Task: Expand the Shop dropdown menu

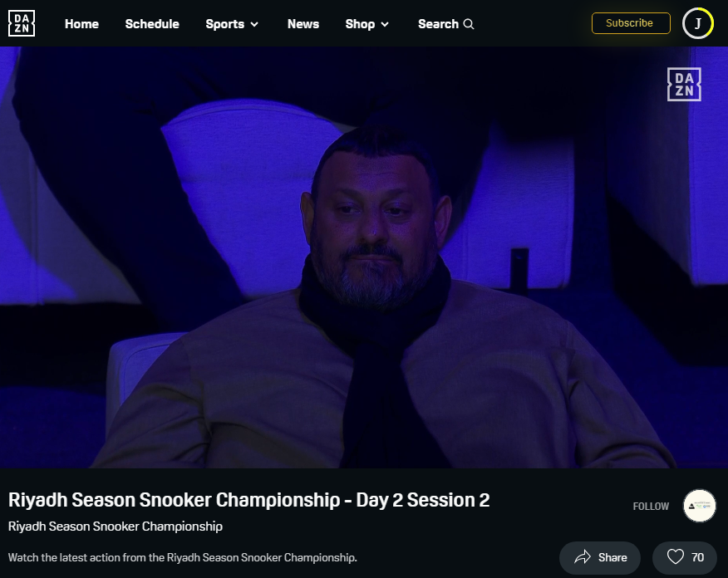Action: point(366,24)
